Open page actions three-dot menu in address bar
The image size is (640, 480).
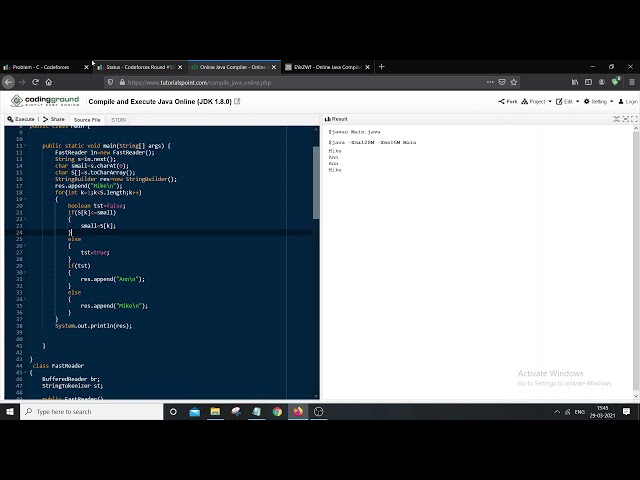tap(490, 82)
